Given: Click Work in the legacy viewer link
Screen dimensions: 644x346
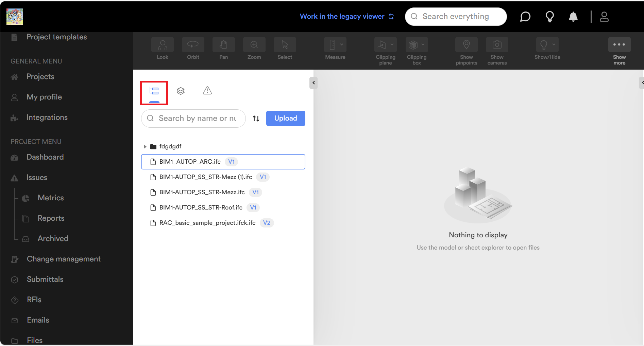Looking at the screenshot, I should pos(347,16).
